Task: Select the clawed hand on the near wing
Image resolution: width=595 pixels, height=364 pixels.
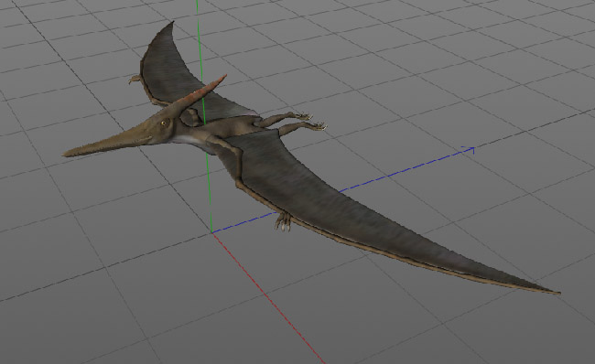Action: click(284, 221)
